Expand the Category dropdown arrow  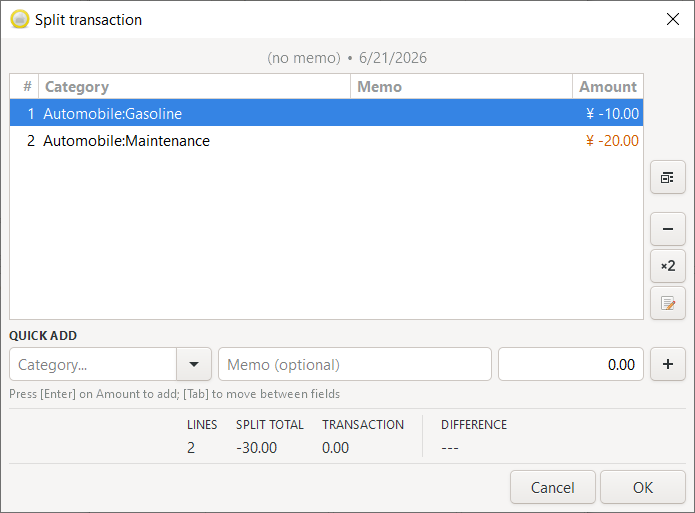point(194,364)
